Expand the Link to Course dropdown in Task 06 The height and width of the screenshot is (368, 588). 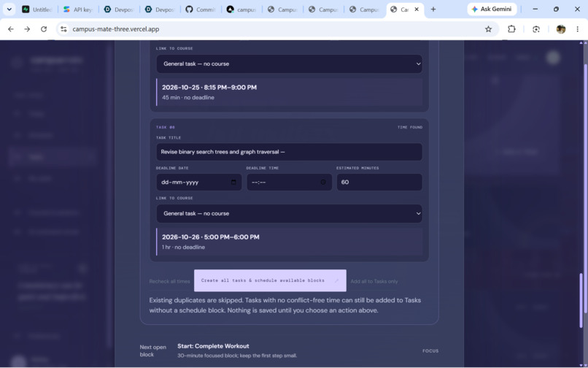[x=289, y=213]
